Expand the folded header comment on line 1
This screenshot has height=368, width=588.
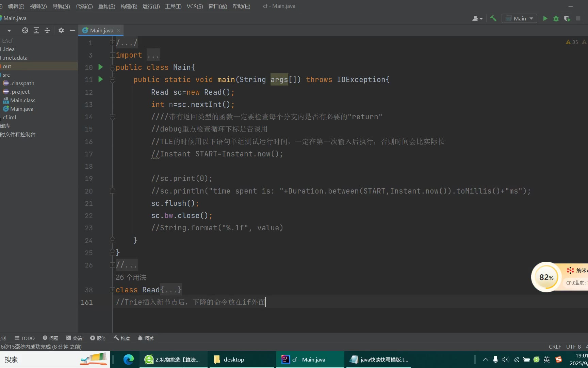112,43
